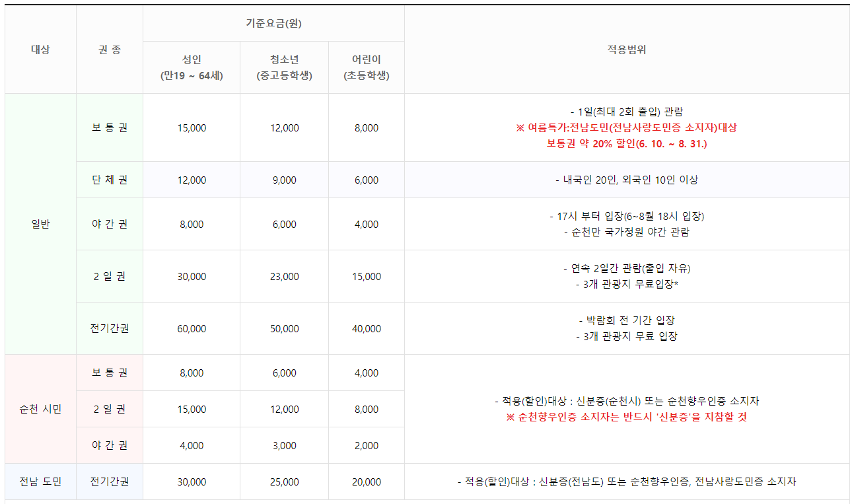850x504 pixels.
Task: Click the 순천 시민 야간권 adult price 4,000
Action: click(x=192, y=445)
